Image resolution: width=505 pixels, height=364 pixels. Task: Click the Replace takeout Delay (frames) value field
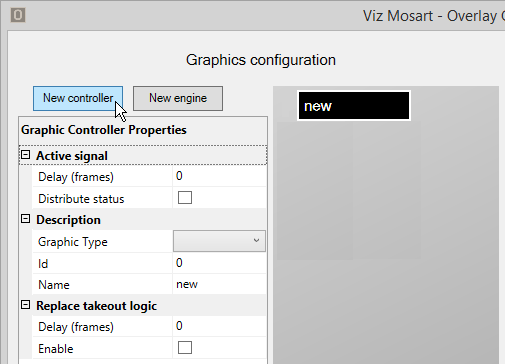[x=220, y=326]
